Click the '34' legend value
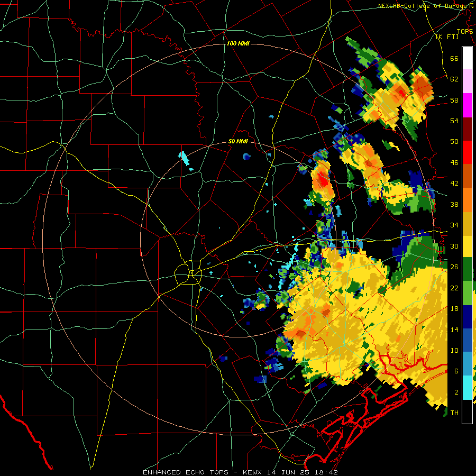This screenshot has height=476, width=476. 454,225
